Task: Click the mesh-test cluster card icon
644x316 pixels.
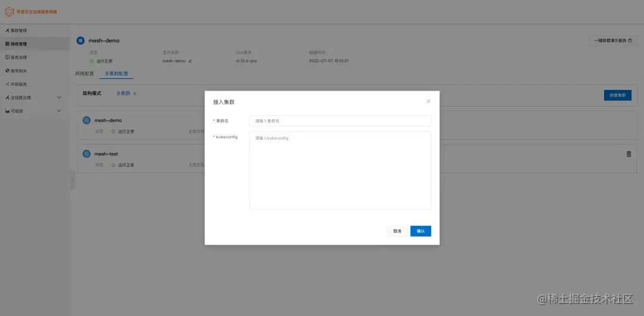Action: pos(86,154)
